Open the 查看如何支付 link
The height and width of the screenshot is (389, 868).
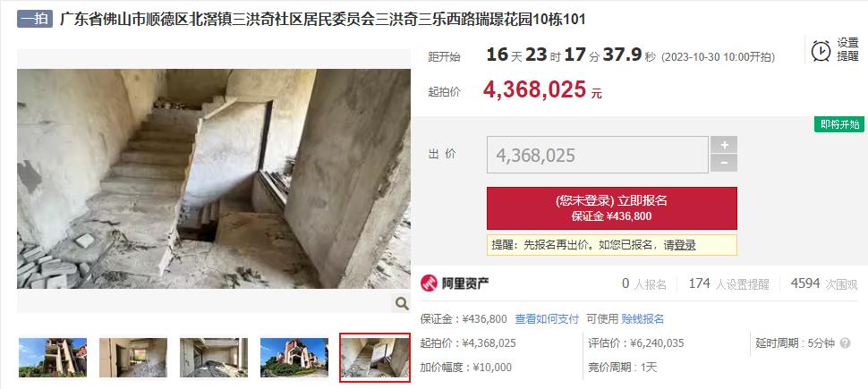coord(547,319)
